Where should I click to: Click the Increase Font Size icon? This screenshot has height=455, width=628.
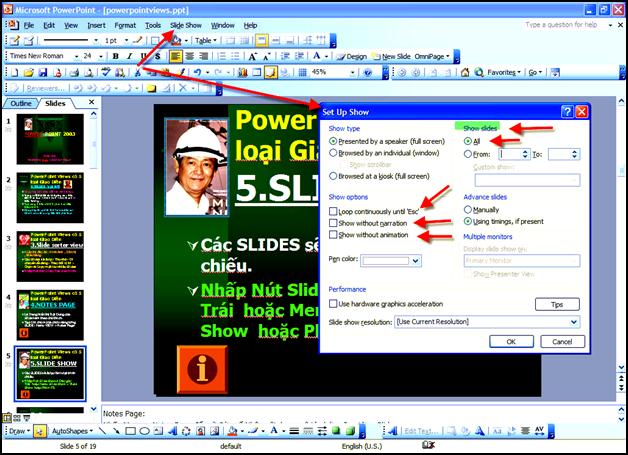(253, 56)
